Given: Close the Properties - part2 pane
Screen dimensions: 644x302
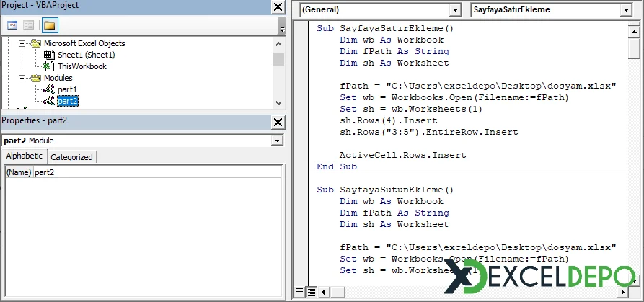Looking at the screenshot, I should tap(278, 122).
